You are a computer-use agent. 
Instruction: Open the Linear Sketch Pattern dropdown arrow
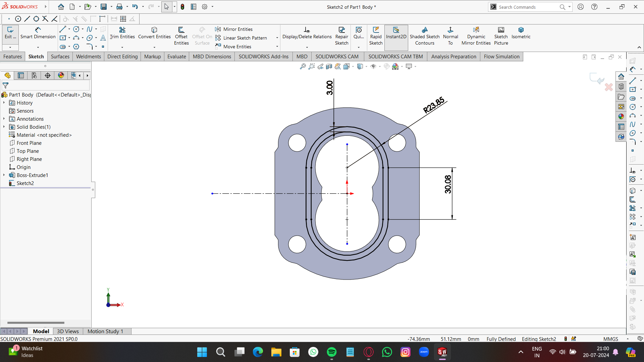click(277, 38)
